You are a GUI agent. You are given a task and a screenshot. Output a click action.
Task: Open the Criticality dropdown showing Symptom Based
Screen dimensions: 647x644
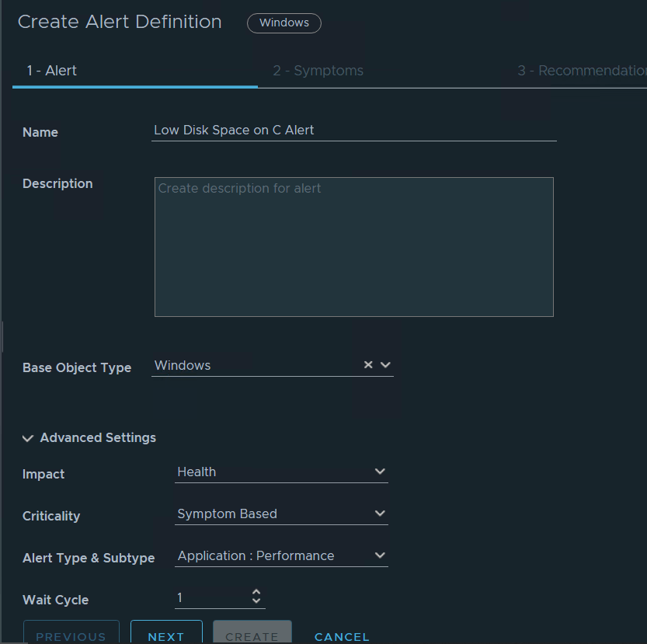[x=281, y=514]
